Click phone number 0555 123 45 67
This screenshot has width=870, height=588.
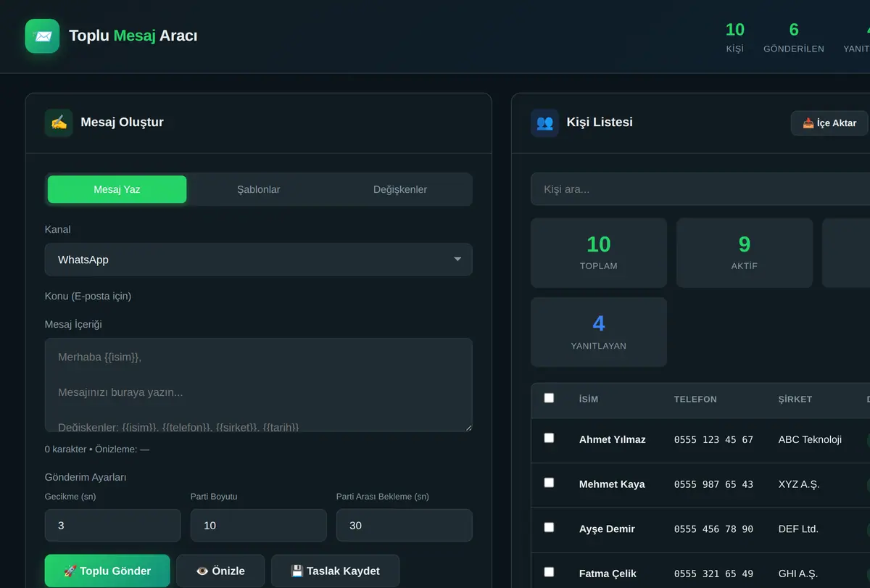(713, 439)
